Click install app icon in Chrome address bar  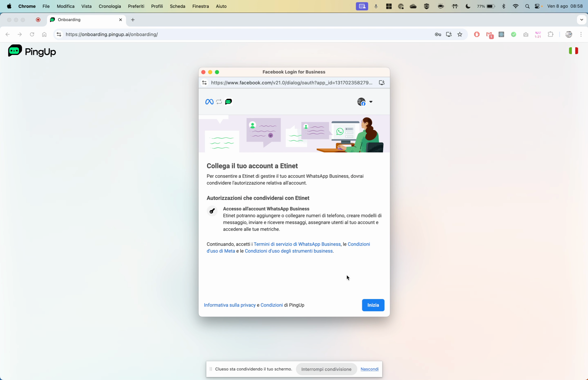(449, 34)
